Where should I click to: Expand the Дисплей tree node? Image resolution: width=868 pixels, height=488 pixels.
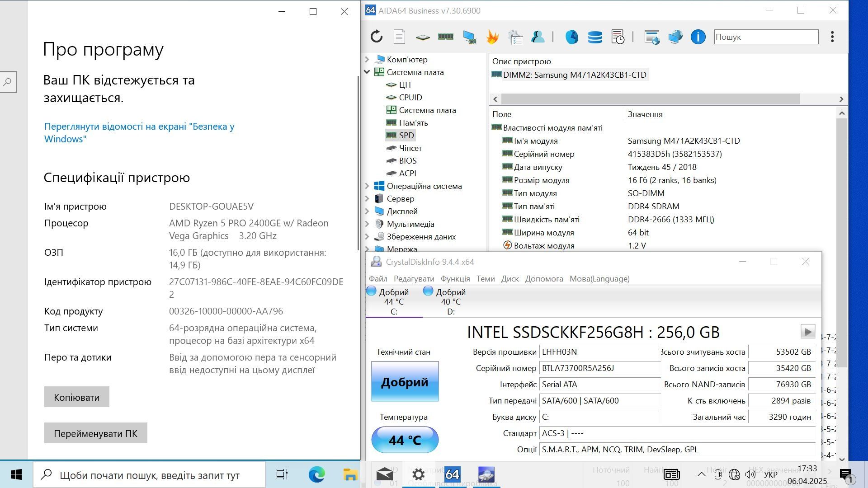point(367,211)
